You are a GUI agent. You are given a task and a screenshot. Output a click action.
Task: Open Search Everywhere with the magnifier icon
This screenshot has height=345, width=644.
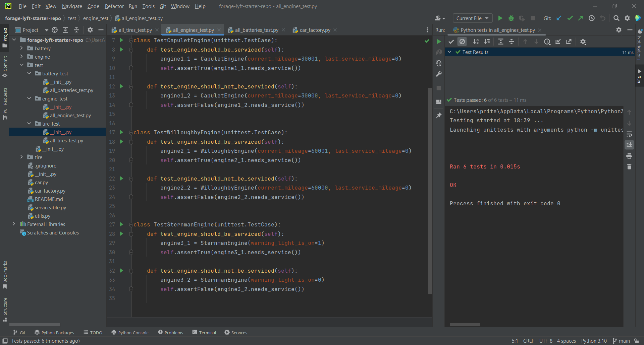pos(616,18)
